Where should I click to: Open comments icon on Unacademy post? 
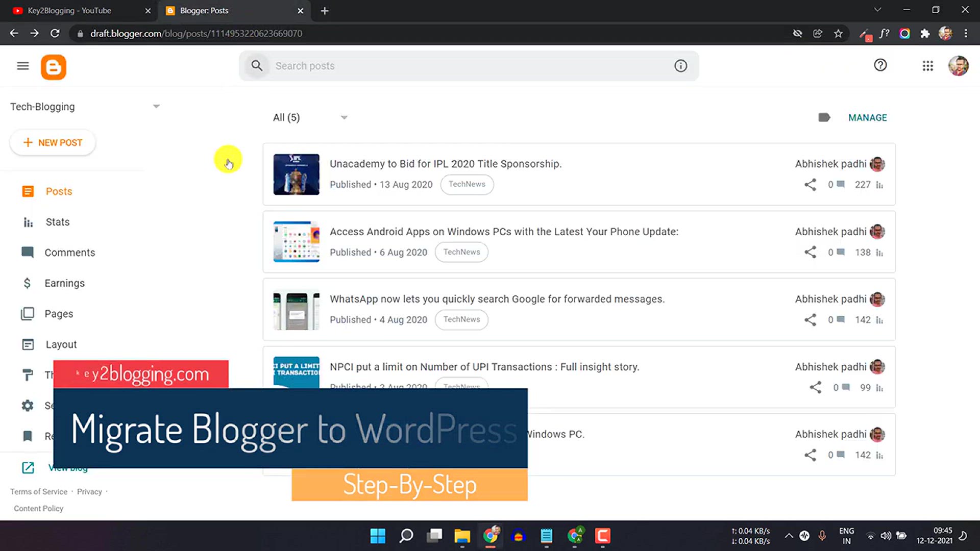(x=841, y=184)
